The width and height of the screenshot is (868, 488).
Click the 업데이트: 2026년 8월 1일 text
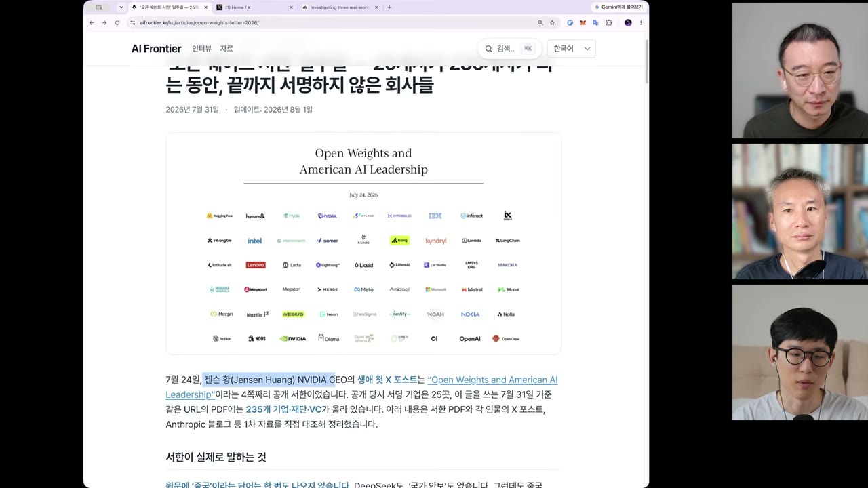(273, 110)
